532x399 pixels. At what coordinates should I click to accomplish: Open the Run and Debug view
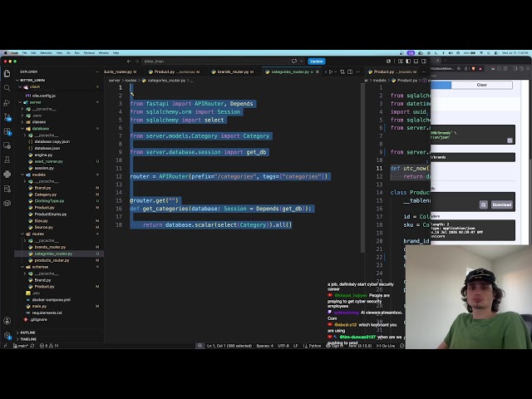(x=7, y=102)
